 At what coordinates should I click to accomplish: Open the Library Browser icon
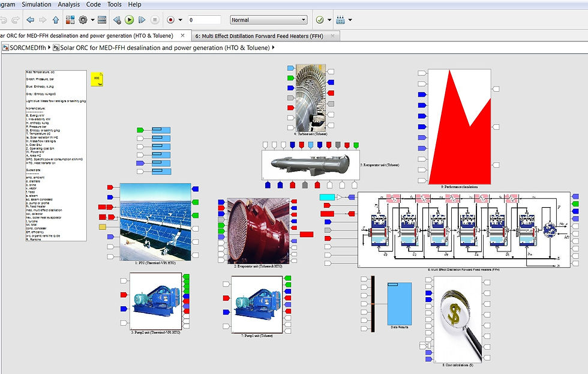[x=70, y=20]
